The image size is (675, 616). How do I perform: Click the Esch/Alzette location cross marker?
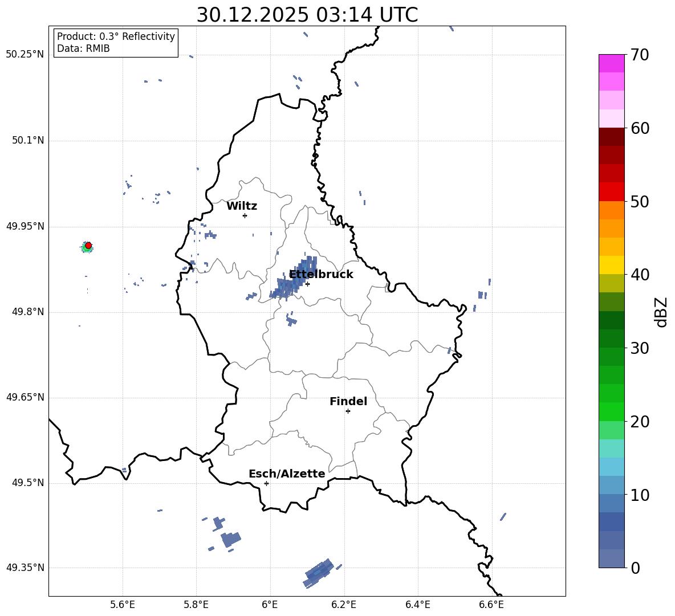tap(266, 483)
